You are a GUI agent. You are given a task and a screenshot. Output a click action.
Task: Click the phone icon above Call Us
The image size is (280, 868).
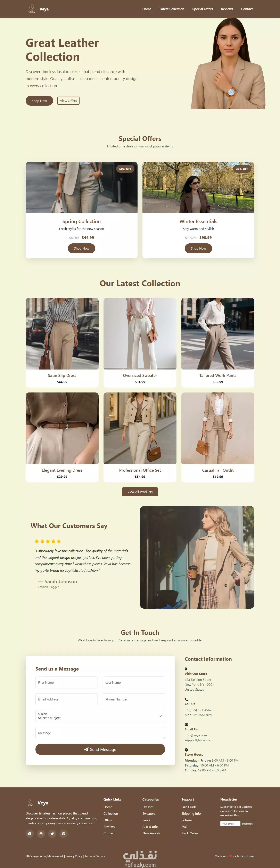(186, 699)
